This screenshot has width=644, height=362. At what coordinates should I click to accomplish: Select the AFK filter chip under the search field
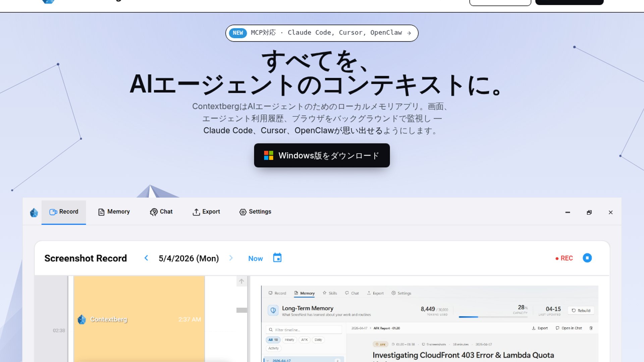coord(304,340)
